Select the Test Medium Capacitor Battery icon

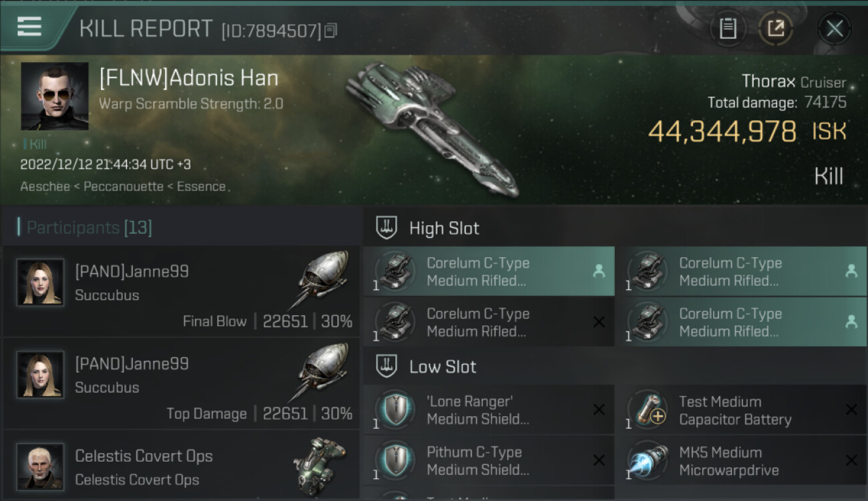(x=647, y=410)
